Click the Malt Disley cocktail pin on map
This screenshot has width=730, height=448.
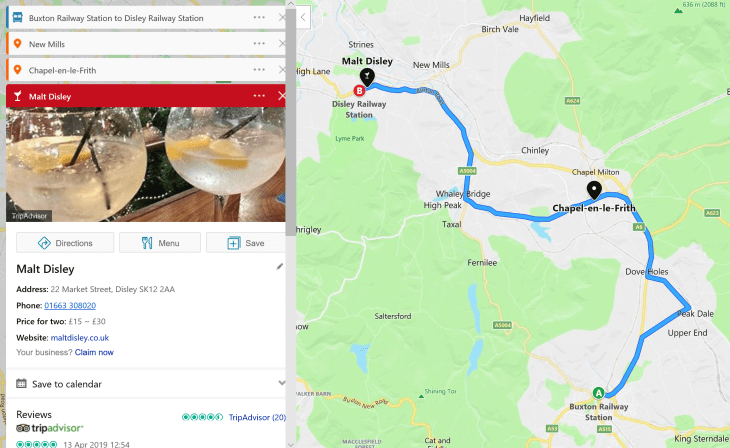(367, 77)
